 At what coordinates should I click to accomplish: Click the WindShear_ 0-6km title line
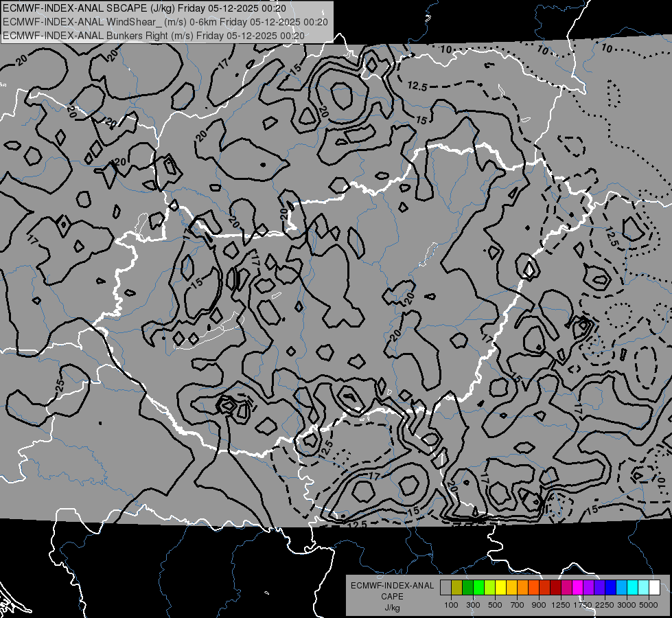(165, 22)
